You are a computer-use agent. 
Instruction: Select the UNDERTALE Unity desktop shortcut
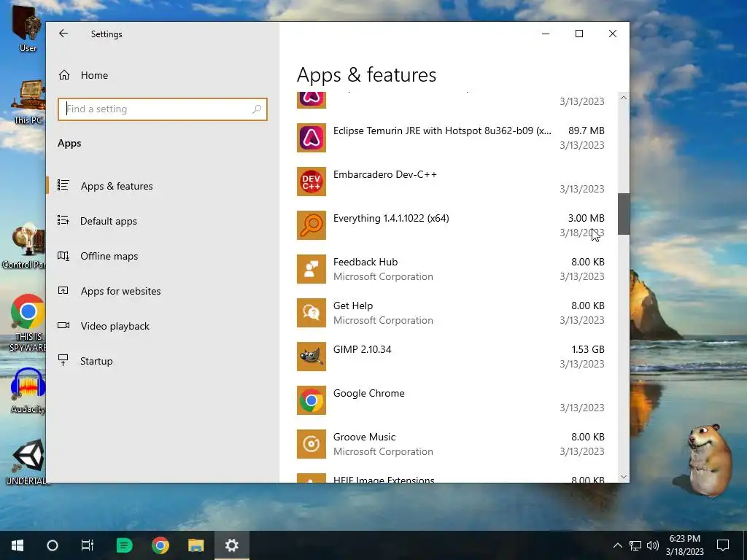point(28,463)
